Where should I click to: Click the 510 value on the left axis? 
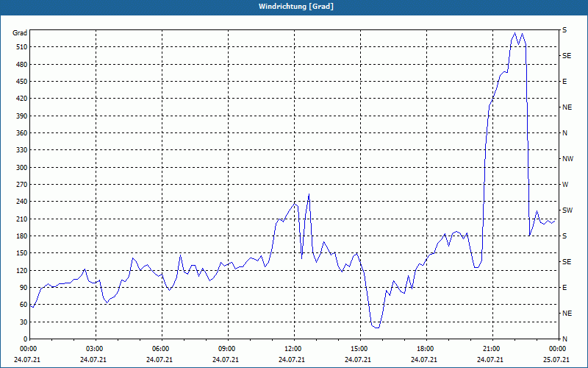(21, 47)
